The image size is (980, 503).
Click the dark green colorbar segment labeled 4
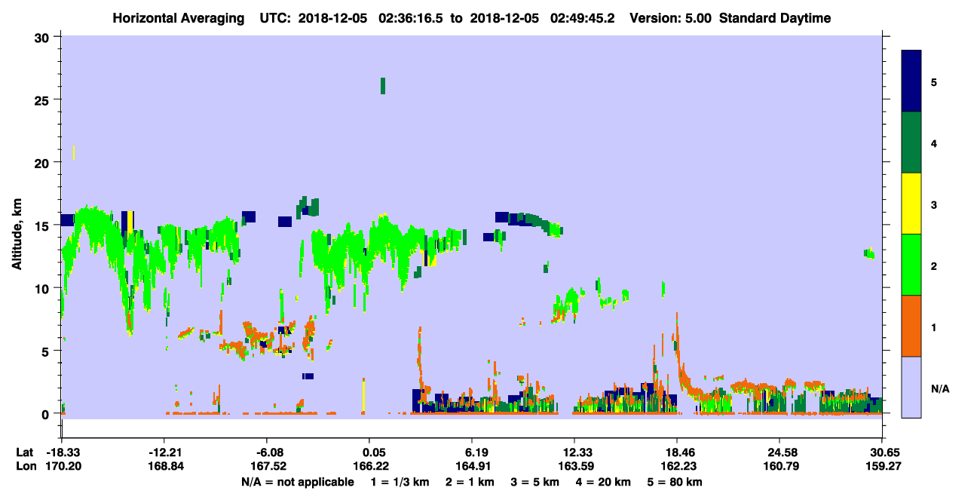[x=911, y=143]
